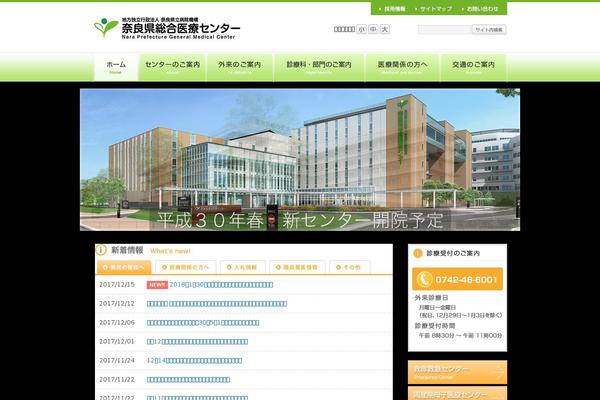
Task: Switch to その他 news tab
Action: click(x=350, y=267)
